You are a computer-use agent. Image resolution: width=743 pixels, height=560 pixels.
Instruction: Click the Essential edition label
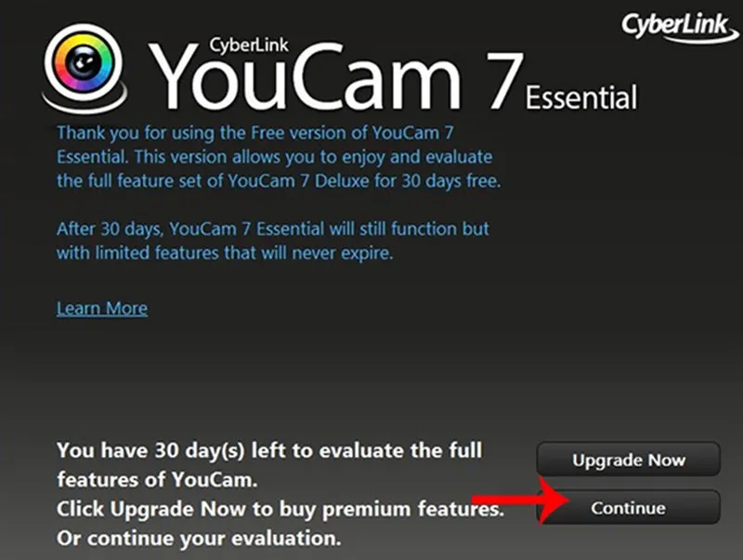pyautogui.click(x=581, y=98)
